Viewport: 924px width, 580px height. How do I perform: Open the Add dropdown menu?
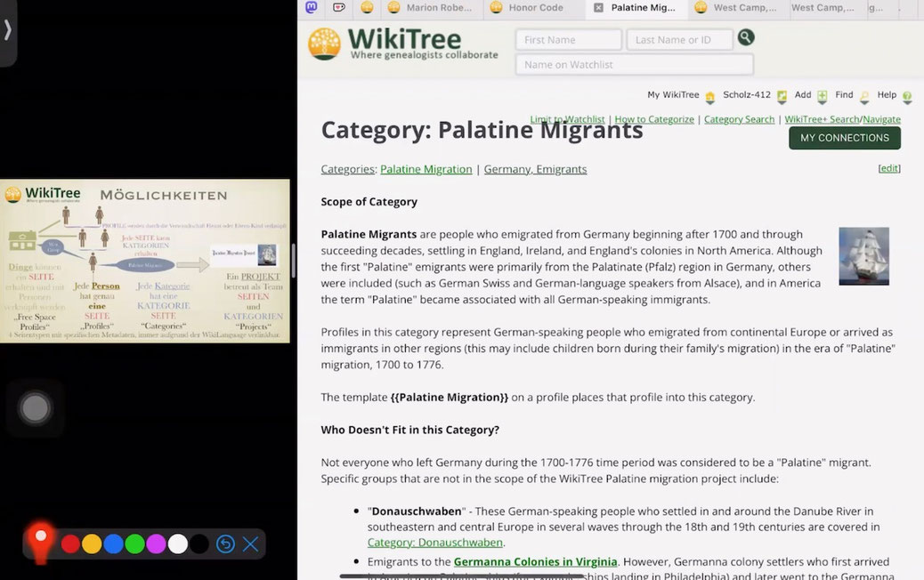pos(810,95)
